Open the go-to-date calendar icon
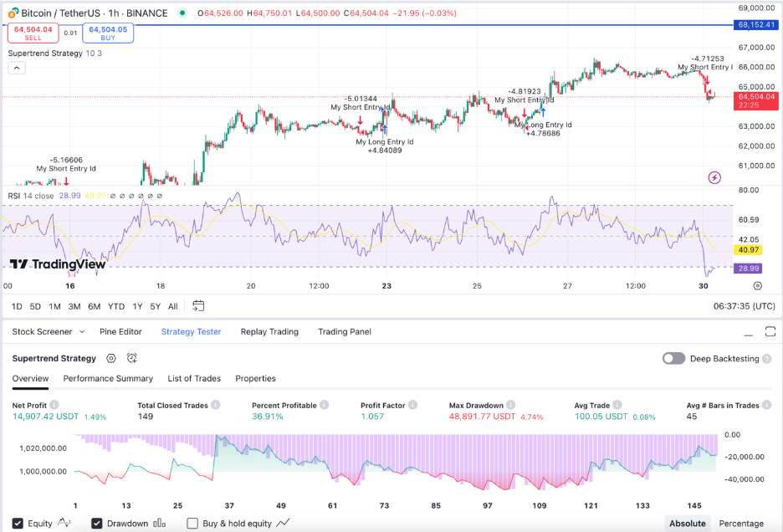 [198, 306]
